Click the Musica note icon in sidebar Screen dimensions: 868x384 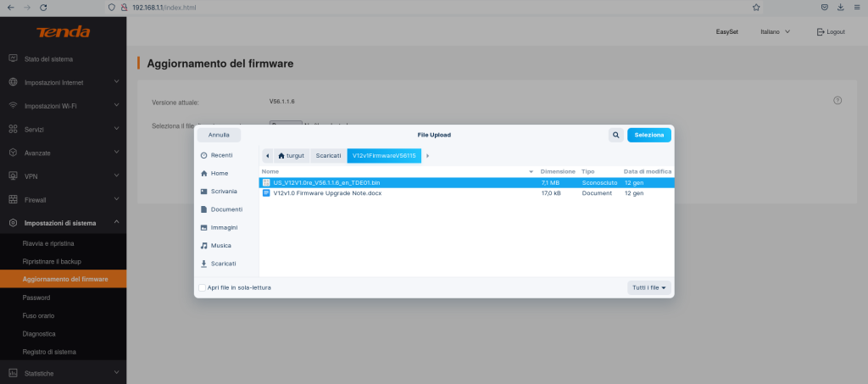[203, 246]
